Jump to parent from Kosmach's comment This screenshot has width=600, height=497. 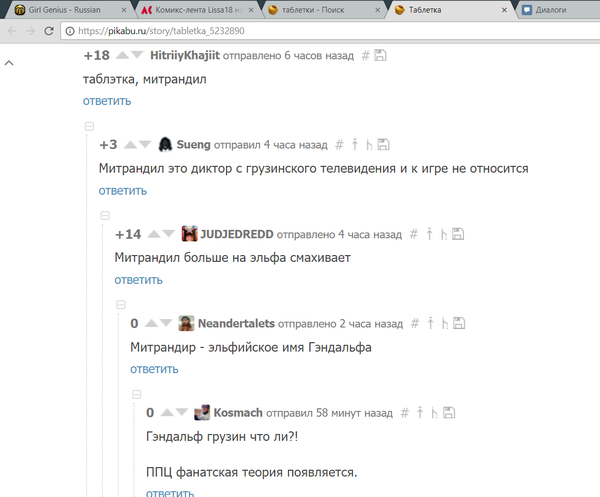[x=420, y=412]
